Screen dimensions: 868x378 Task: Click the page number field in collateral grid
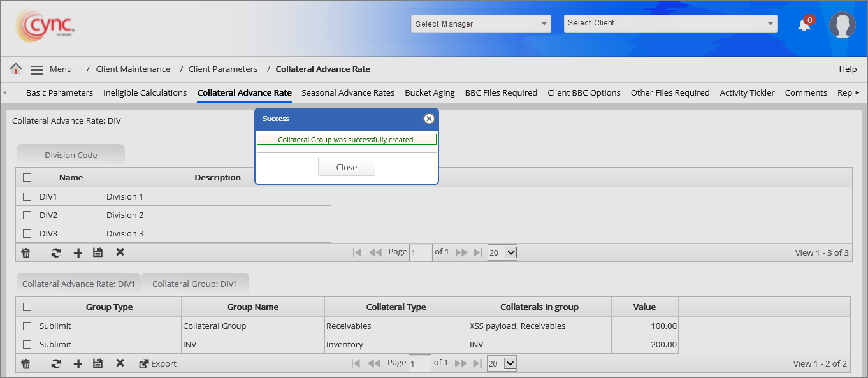420,363
